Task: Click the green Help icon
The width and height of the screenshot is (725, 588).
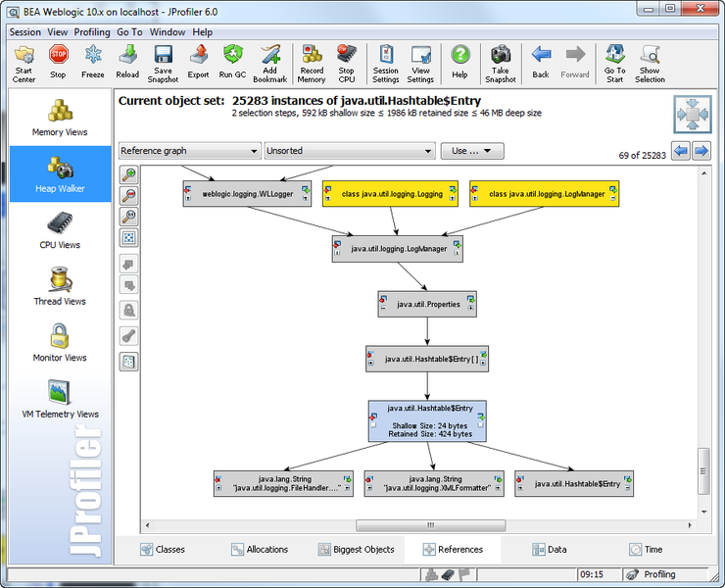Action: (460, 62)
